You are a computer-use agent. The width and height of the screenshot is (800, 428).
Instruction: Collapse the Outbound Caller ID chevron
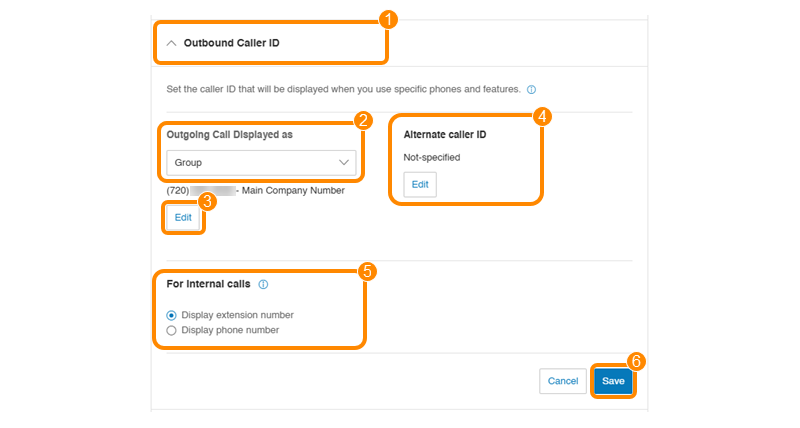point(171,44)
